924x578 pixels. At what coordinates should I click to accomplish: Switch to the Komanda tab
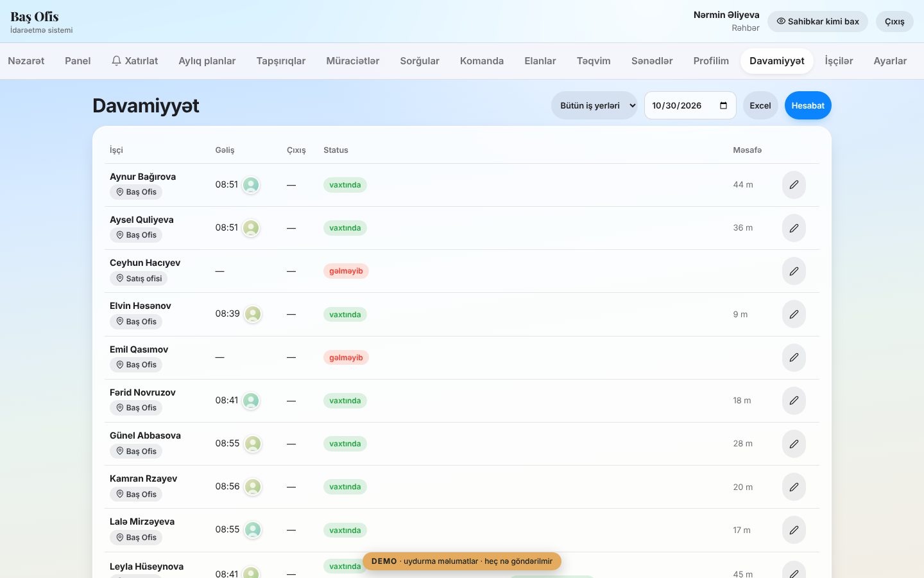482,61
